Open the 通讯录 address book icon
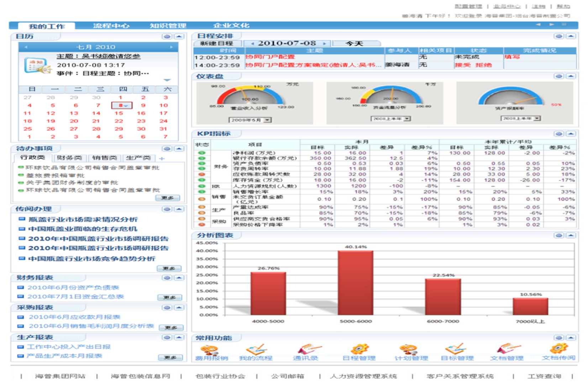Image resolution: width=588 pixels, height=390 pixels. click(x=305, y=350)
